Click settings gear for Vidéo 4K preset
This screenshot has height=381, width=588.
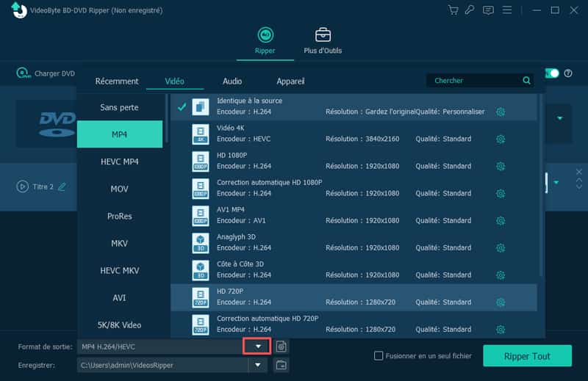(x=501, y=139)
